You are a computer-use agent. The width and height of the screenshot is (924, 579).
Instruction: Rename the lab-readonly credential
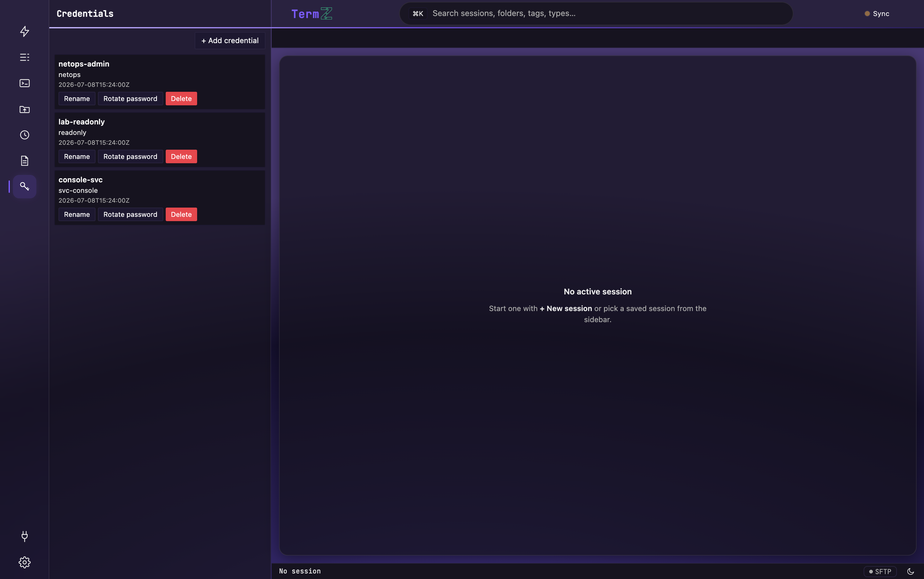click(x=77, y=156)
